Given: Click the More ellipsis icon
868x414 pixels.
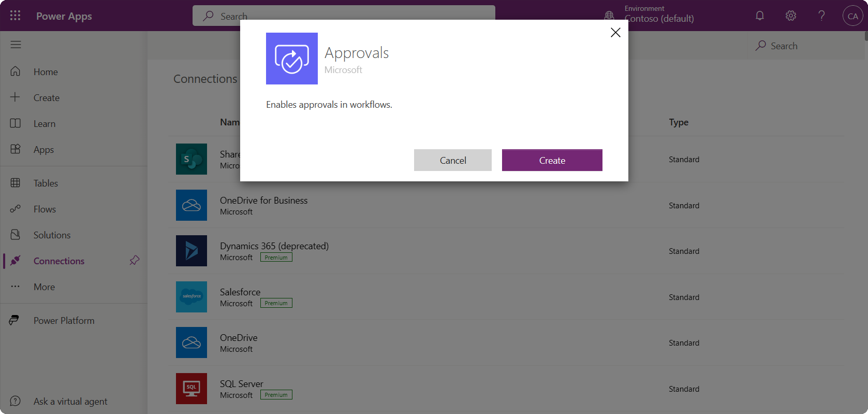Looking at the screenshot, I should 16,287.
